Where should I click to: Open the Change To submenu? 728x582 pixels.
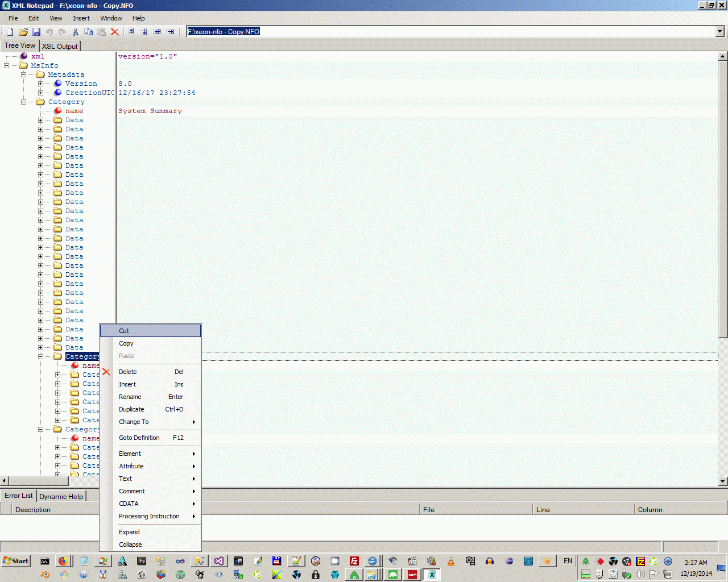click(151, 422)
